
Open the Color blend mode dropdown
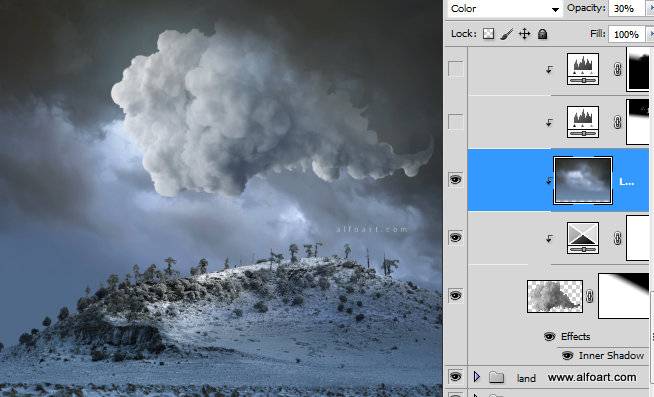tap(505, 9)
